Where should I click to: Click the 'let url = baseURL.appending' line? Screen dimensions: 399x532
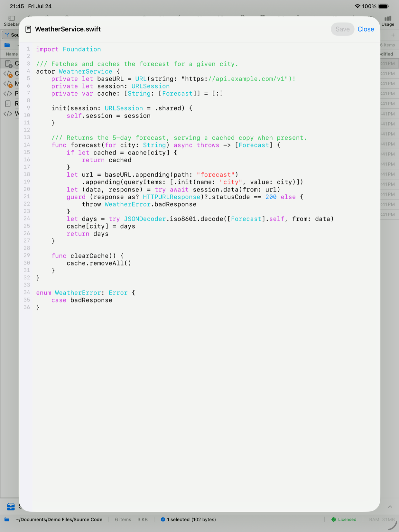click(153, 175)
